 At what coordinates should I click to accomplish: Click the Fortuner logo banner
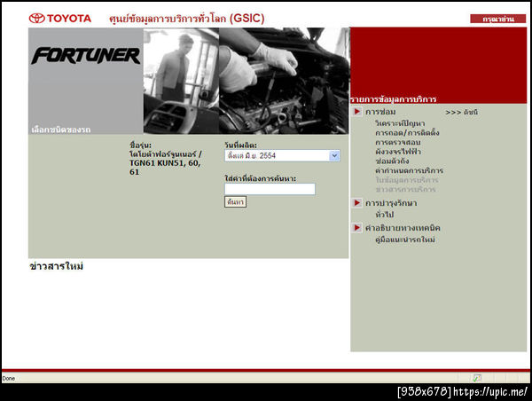(86, 56)
